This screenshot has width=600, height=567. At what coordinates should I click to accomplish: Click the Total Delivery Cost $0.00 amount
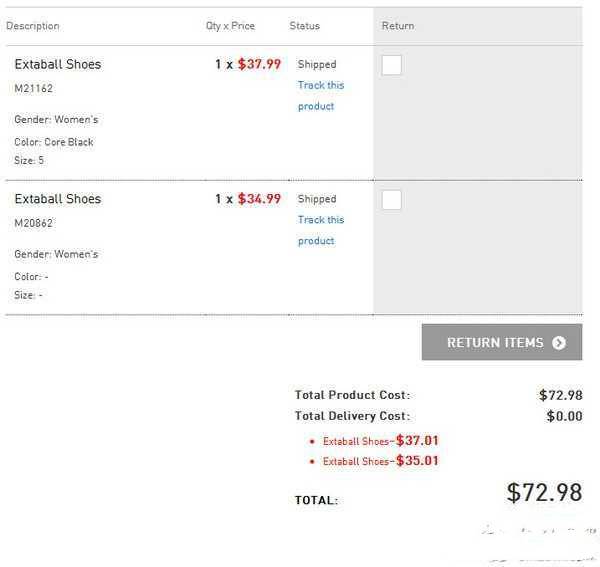click(564, 416)
